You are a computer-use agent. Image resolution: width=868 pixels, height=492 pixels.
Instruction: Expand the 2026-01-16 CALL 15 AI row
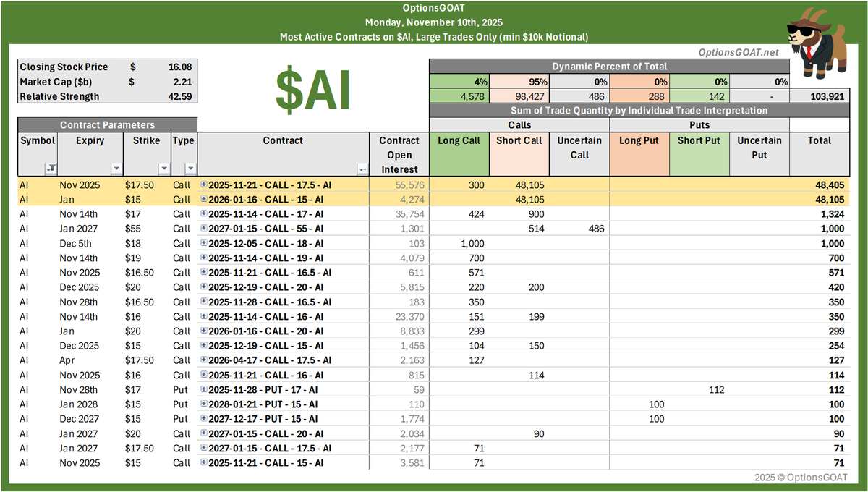click(204, 199)
